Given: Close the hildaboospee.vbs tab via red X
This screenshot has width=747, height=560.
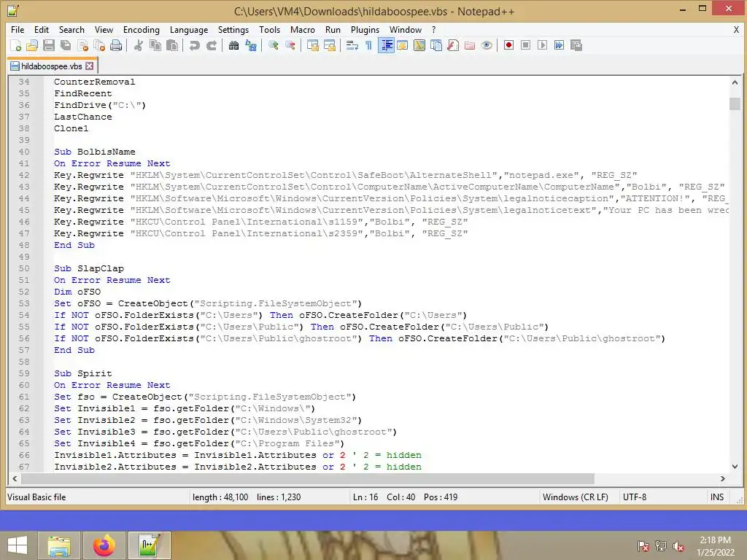Looking at the screenshot, I should (89, 66).
